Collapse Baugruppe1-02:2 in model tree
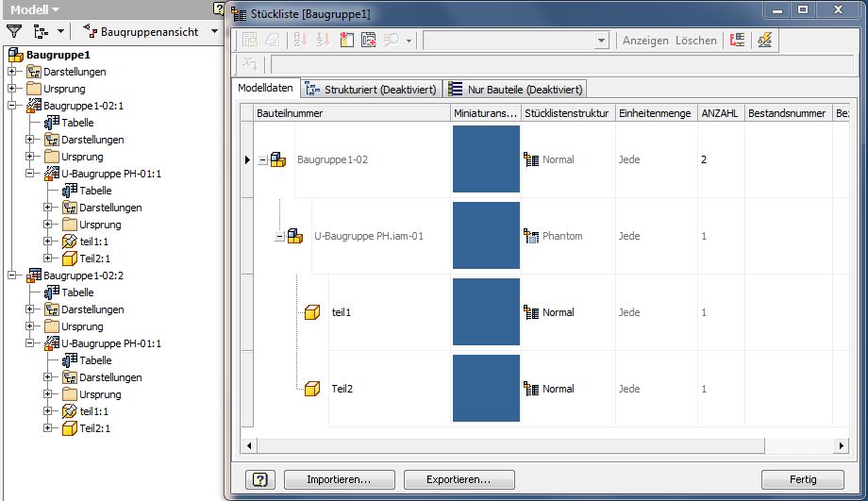The width and height of the screenshot is (868, 501). [11, 276]
